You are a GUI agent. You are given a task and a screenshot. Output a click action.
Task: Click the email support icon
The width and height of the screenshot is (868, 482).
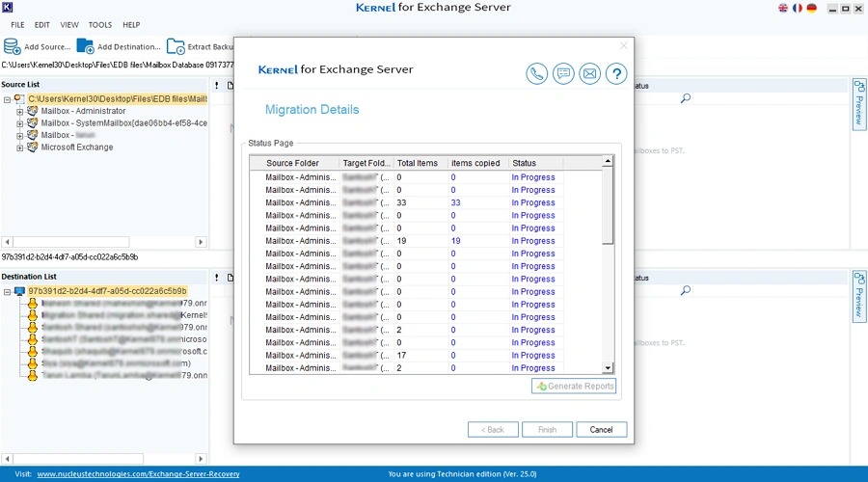click(589, 73)
